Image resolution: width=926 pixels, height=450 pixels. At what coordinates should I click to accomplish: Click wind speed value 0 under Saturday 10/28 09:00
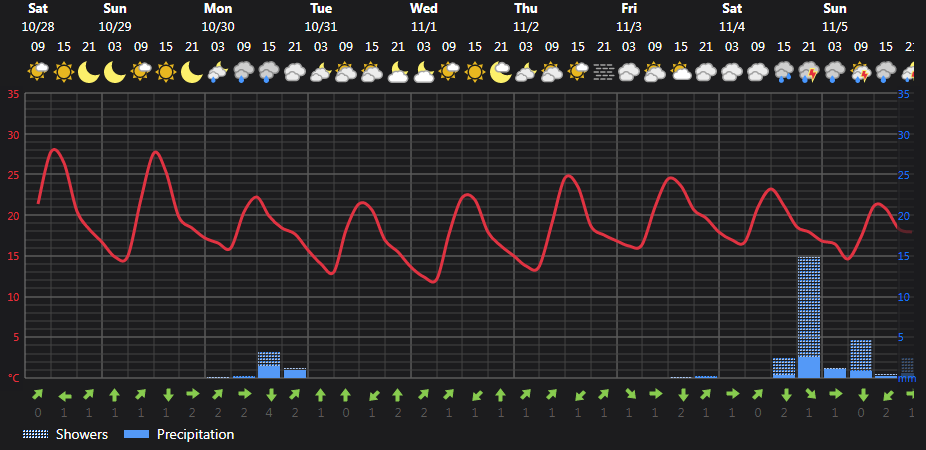(38, 413)
